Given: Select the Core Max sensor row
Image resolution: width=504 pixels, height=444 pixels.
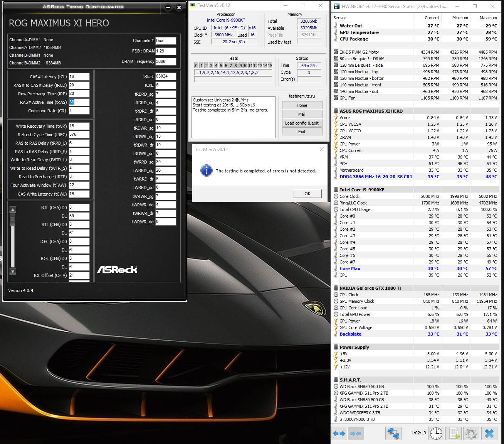Looking at the screenshot, I should point(416,268).
